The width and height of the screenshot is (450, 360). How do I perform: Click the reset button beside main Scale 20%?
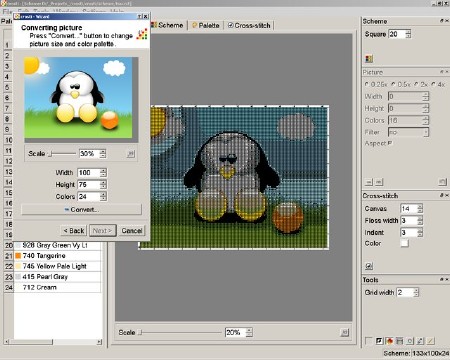[x=344, y=332]
